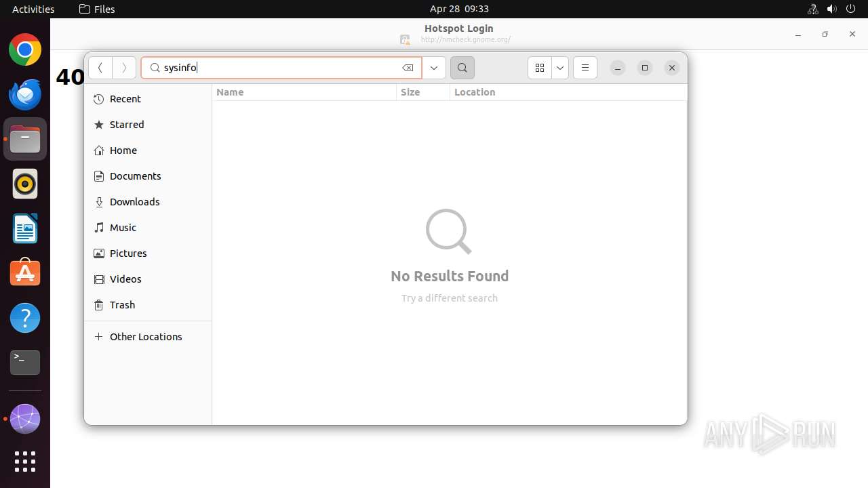868x488 pixels.
Task: Minimize the Files window
Action: [618, 68]
